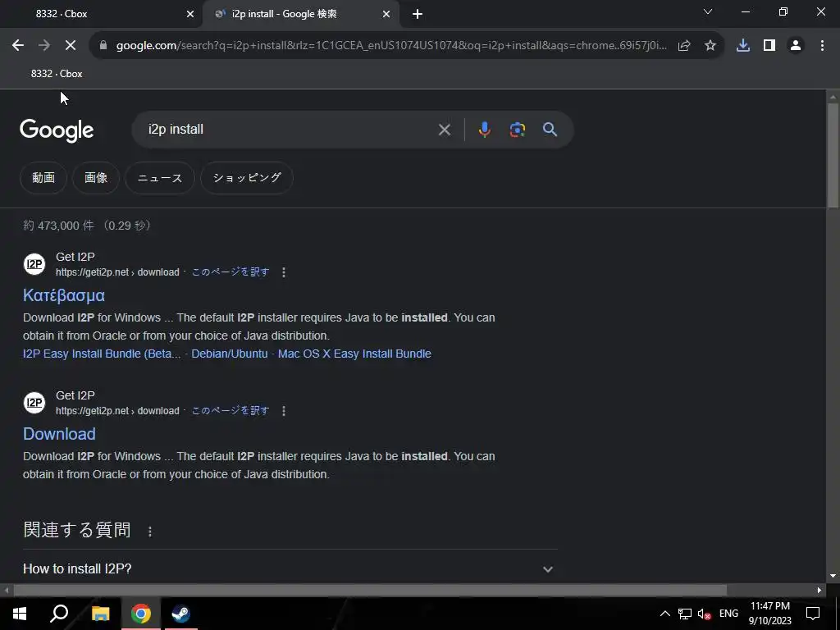840x630 pixels.
Task: Click the vertical scrollbar thumb
Action: click(x=833, y=155)
